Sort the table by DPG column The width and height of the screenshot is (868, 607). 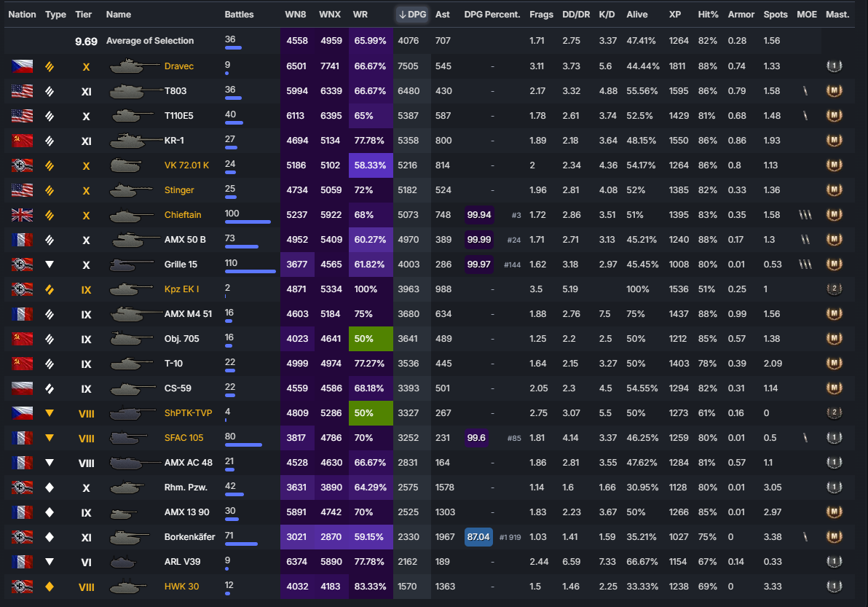click(412, 15)
